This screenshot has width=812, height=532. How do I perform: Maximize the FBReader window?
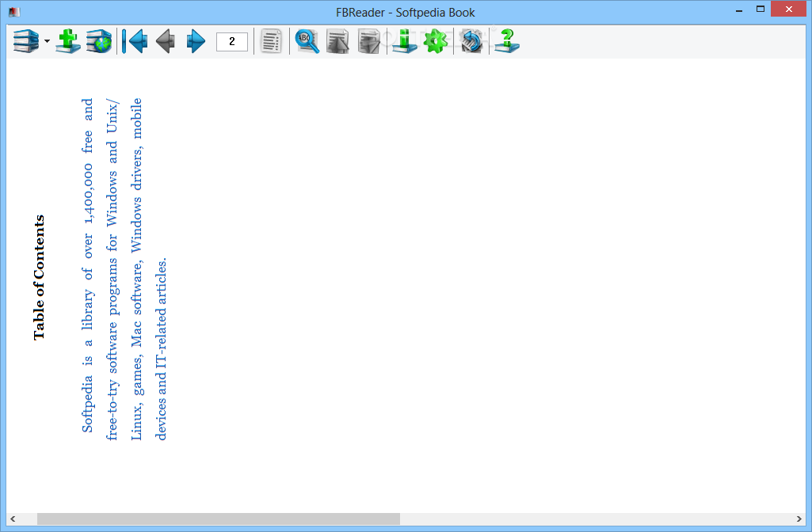point(761,9)
